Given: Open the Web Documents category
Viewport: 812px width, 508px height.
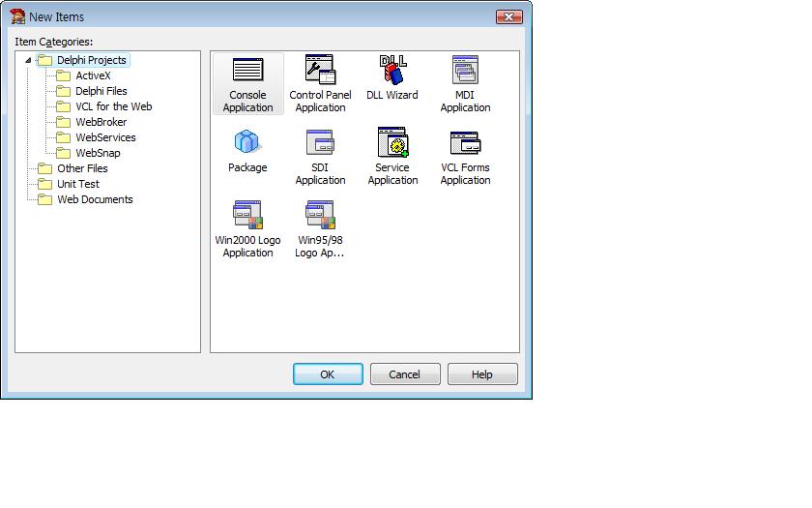Looking at the screenshot, I should click(95, 199).
